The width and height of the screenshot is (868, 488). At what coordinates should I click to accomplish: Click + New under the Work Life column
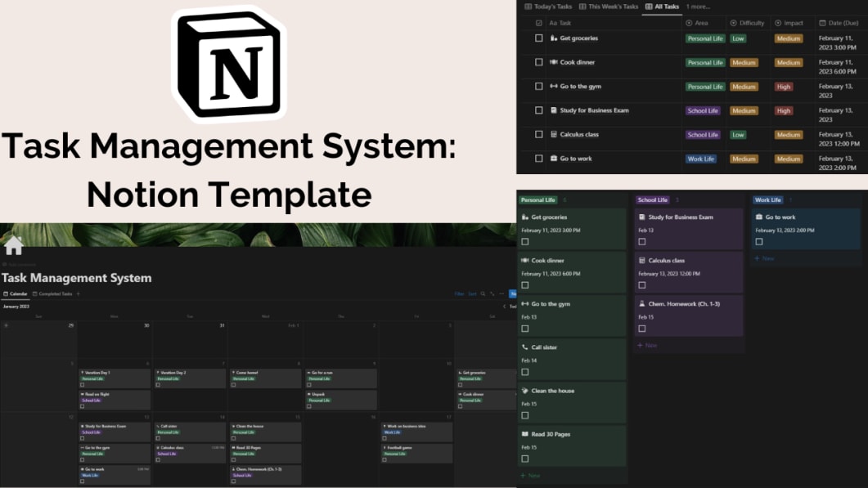click(764, 258)
